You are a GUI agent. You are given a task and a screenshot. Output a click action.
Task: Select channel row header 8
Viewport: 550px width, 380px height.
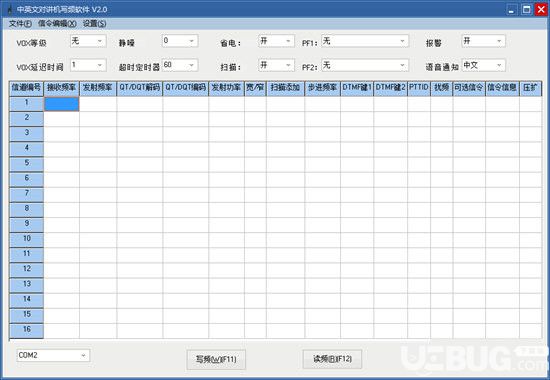click(x=26, y=210)
